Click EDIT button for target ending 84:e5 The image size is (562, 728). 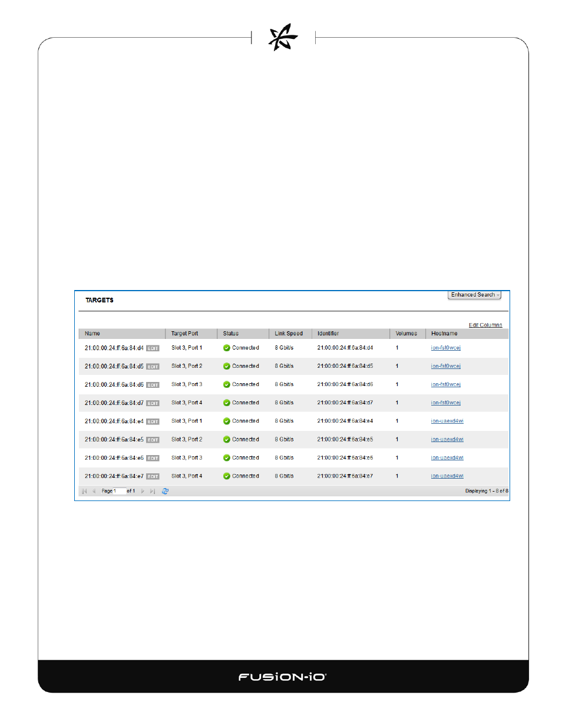[x=153, y=440]
